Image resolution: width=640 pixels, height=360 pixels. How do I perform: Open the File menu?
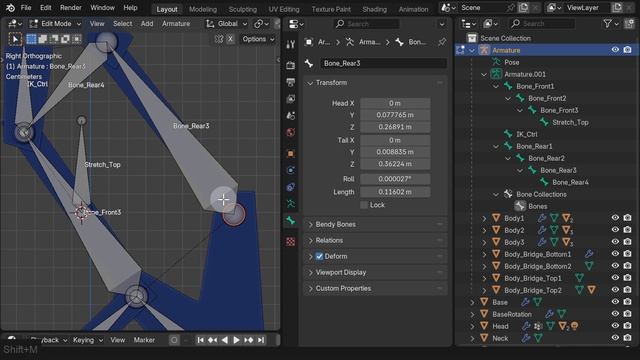(26, 8)
